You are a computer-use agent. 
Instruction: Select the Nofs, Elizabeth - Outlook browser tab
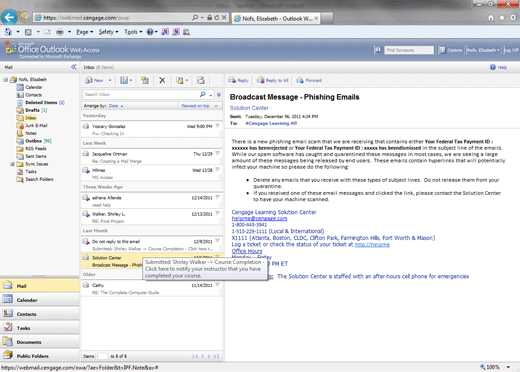click(276, 18)
